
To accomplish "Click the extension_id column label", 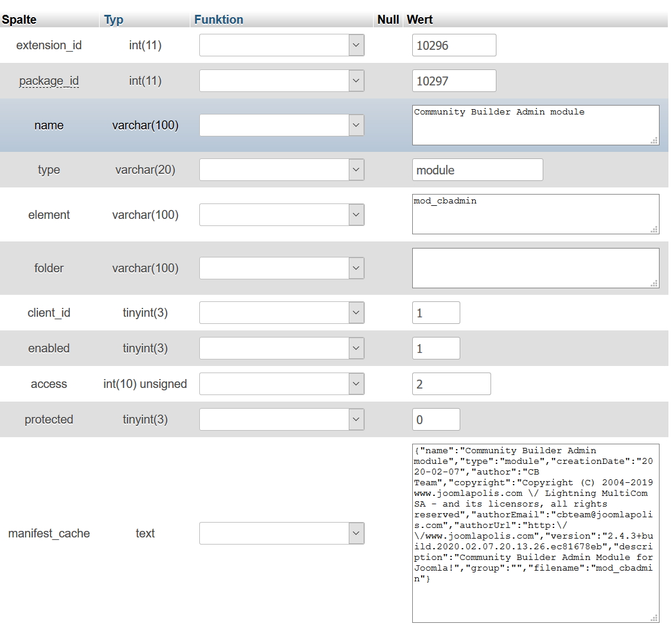I will coord(49,45).
